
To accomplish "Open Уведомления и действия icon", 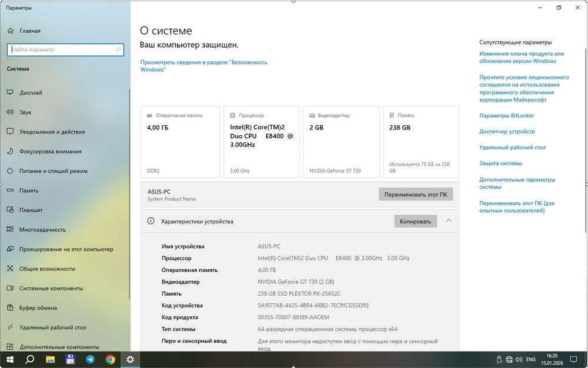I will (x=11, y=132).
